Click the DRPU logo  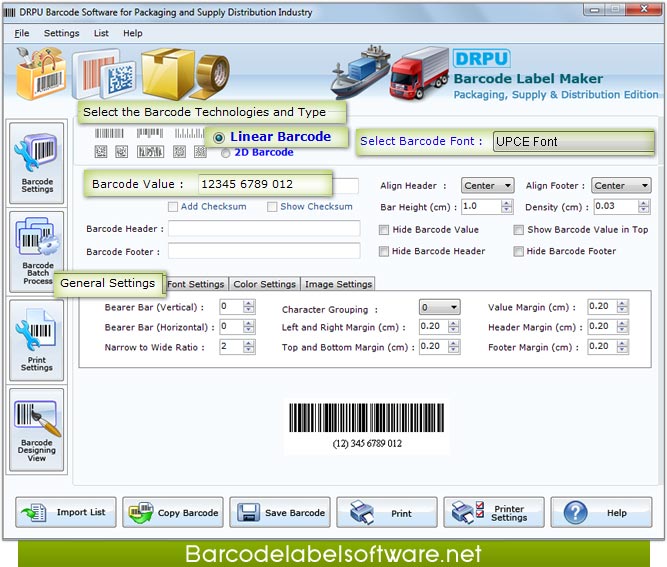(x=481, y=58)
